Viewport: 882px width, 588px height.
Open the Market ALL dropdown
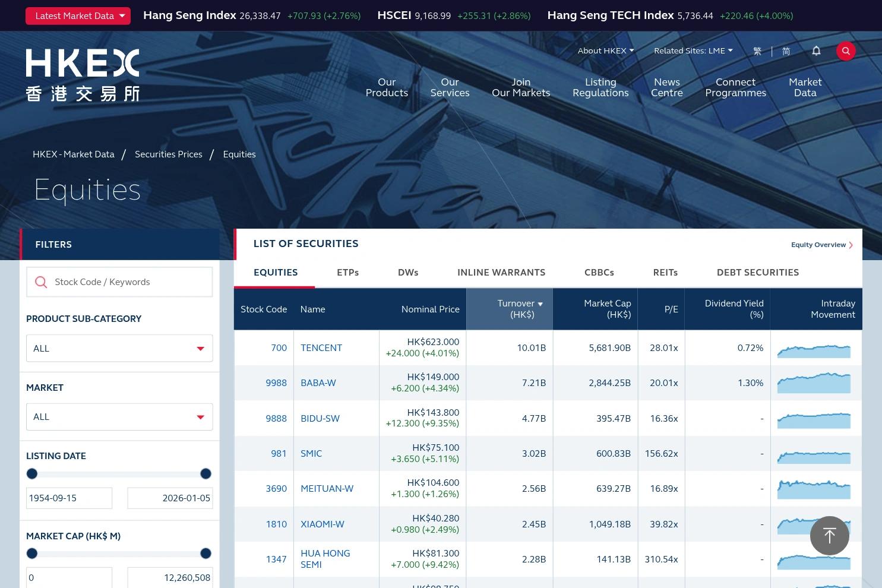(119, 417)
